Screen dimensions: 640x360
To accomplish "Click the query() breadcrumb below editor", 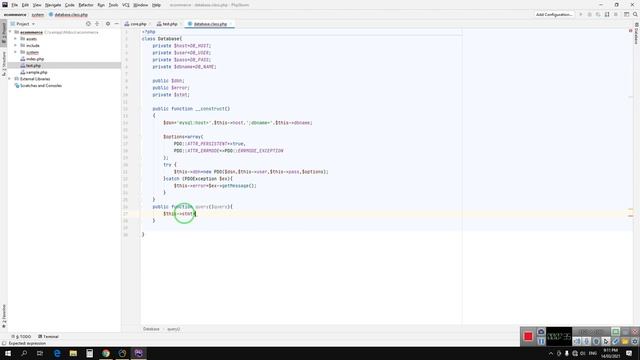I will [173, 329].
